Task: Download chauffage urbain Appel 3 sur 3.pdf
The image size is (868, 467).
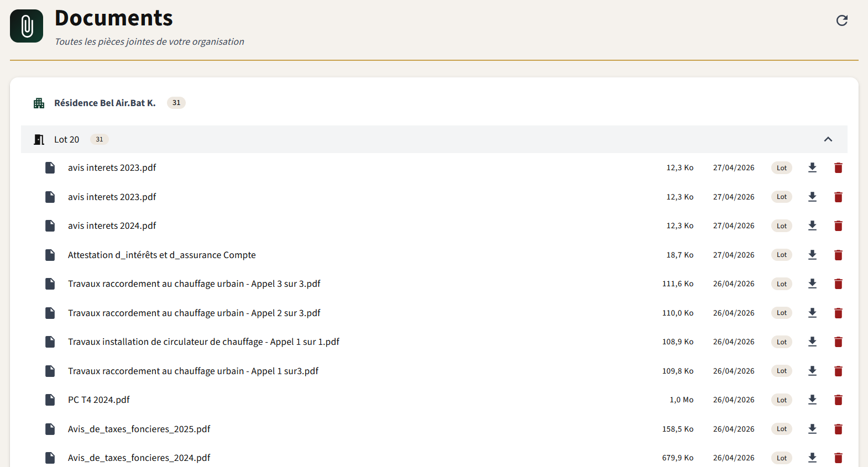Action: point(812,284)
